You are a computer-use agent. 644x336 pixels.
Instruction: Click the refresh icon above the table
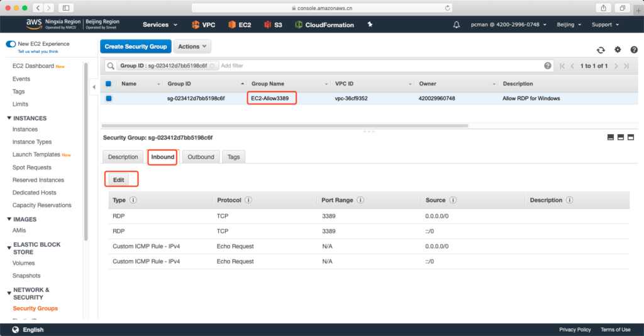(601, 50)
